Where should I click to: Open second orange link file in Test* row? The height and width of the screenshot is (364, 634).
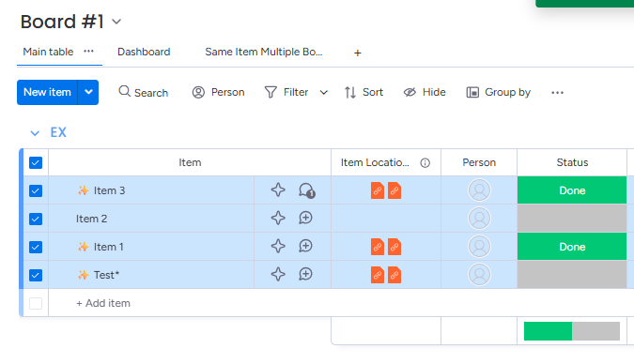point(394,275)
